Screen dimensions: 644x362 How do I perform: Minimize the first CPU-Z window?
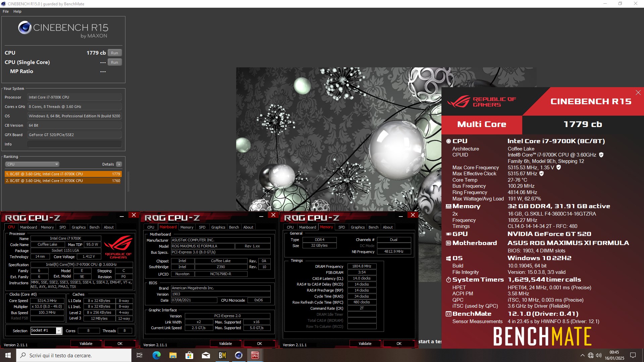(122, 216)
